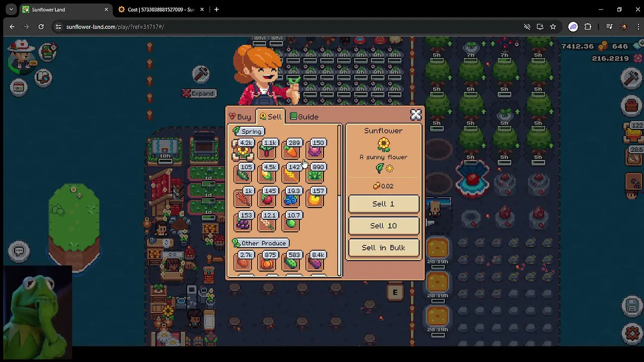Choose the grapes showing 153
644x362 pixels.
(x=244, y=222)
